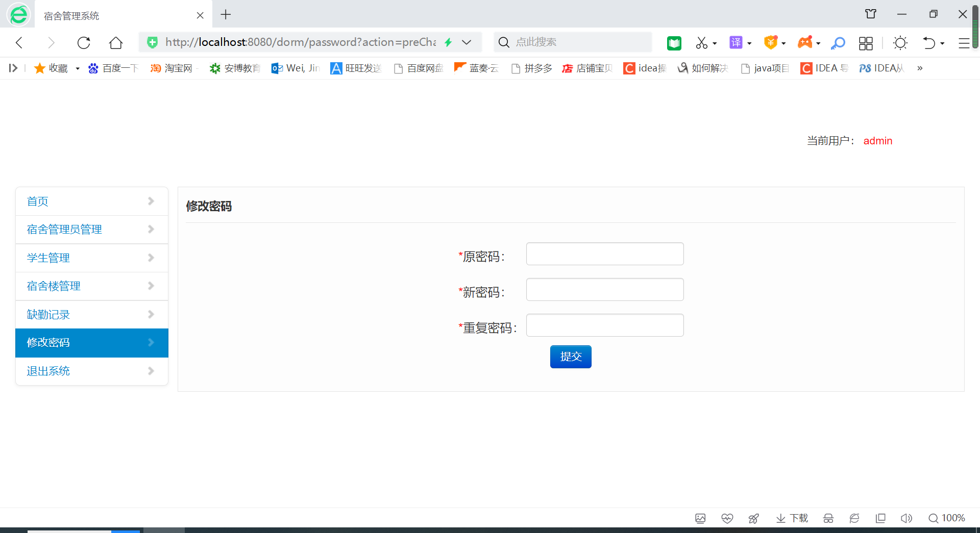Expand the game controller dropdown arrow
980x533 pixels.
point(818,43)
